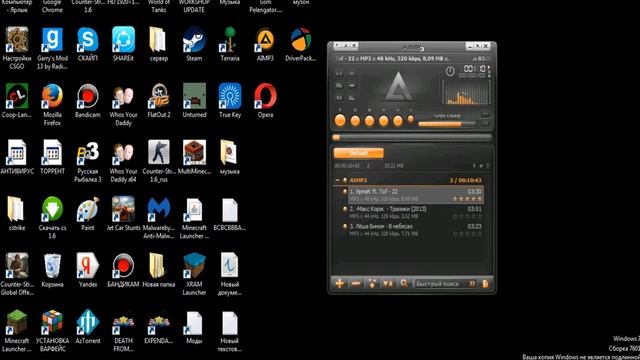Open the Default playlist tab in AIMP
This screenshot has width=640, height=360.
click(358, 153)
